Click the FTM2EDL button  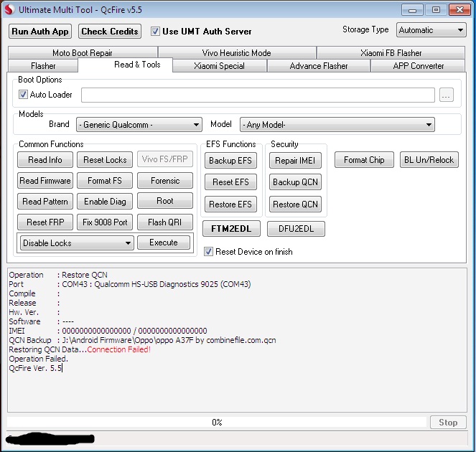pos(231,228)
